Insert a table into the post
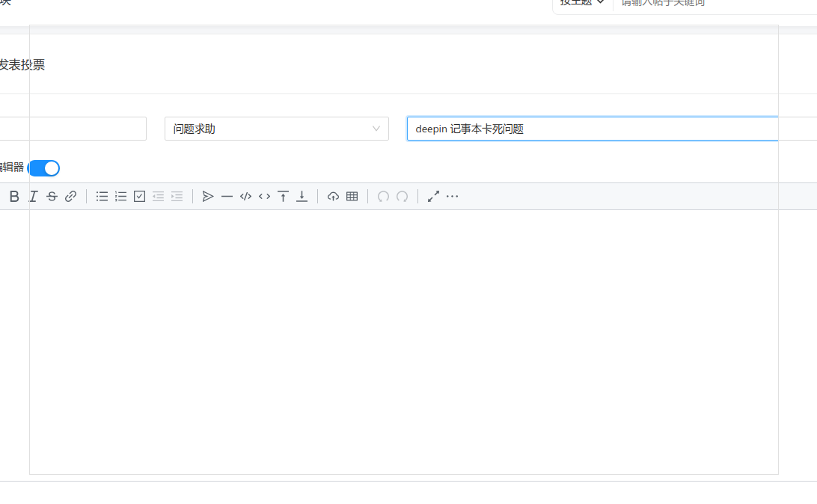The width and height of the screenshot is (817, 504). pyautogui.click(x=352, y=196)
